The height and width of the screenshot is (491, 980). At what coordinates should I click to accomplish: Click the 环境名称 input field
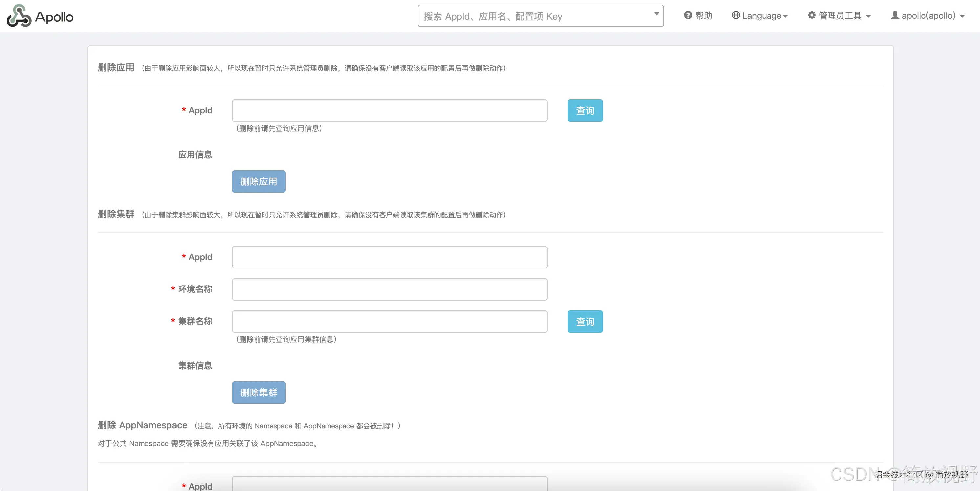[x=390, y=289]
